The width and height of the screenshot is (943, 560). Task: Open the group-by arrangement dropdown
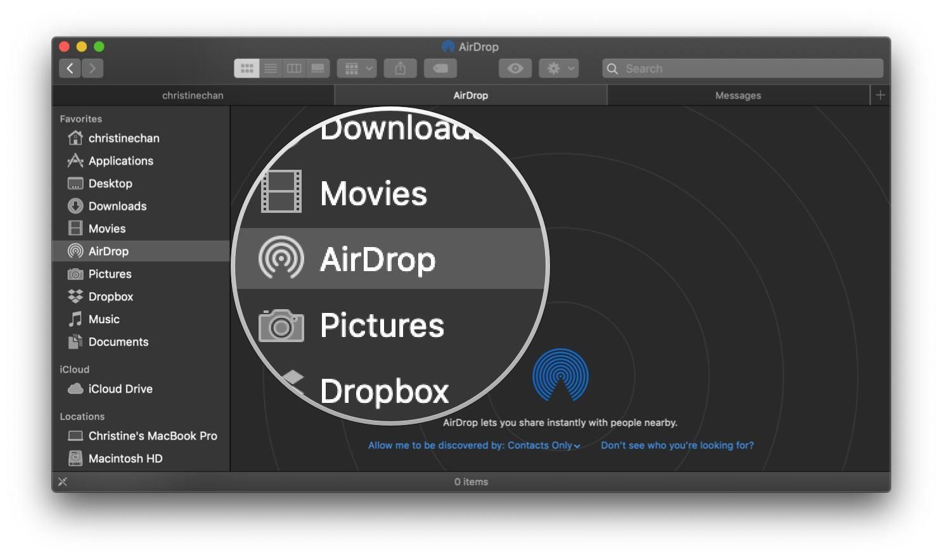point(357,68)
